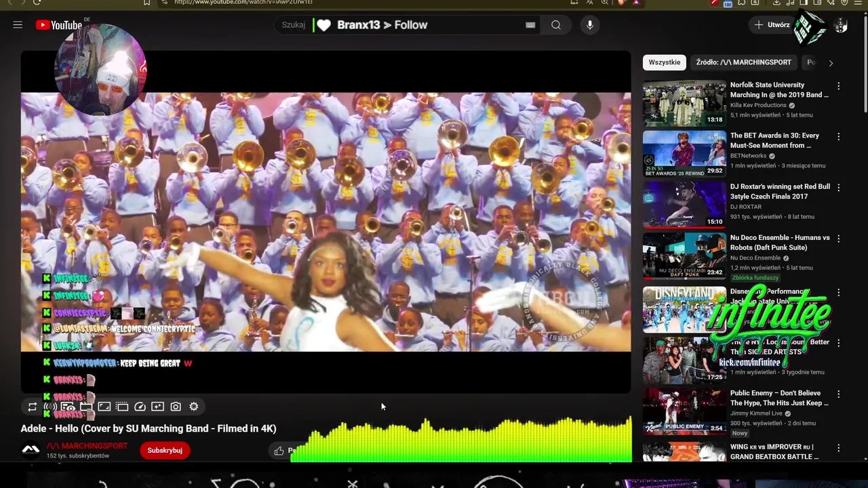The image size is (868, 488).
Task: Click the video player frame
Action: pos(325,222)
